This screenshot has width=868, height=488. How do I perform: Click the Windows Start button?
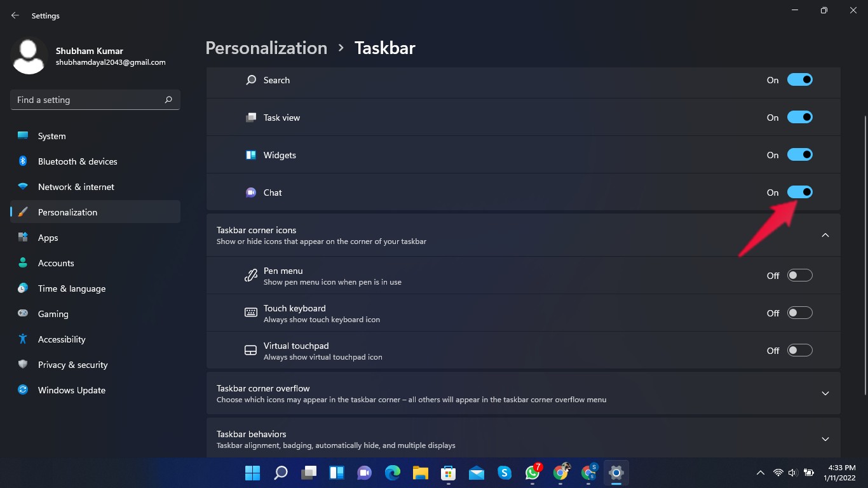coord(252,473)
